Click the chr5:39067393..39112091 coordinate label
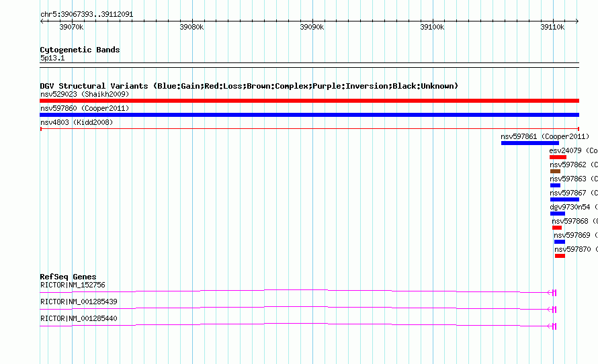Image resolution: width=598 pixels, height=364 pixels. pos(87,15)
